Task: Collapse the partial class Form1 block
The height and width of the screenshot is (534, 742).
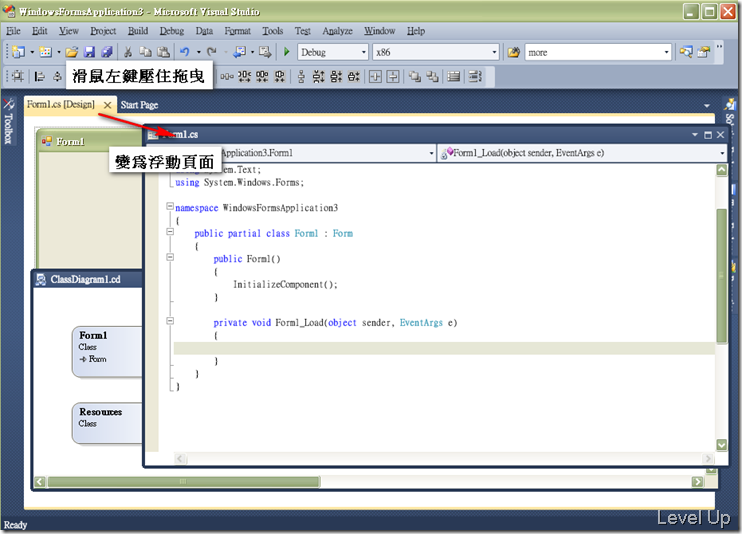Action: coord(170,232)
